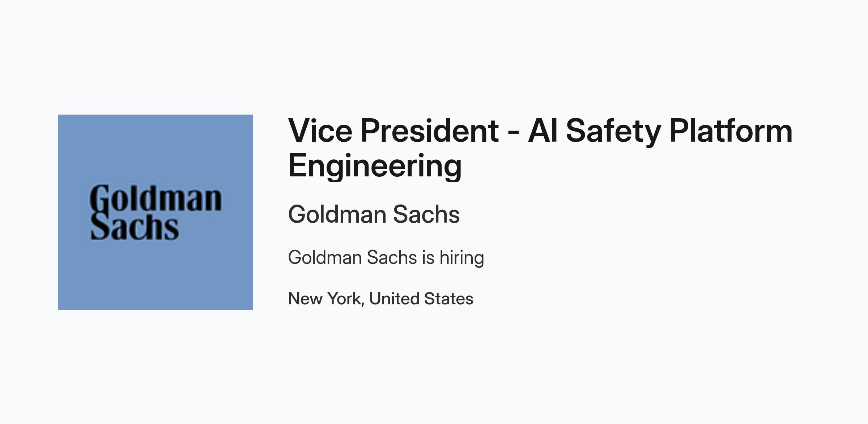This screenshot has height=424, width=868.
Task: Click the word Goldman inside the logo
Action: tap(156, 198)
